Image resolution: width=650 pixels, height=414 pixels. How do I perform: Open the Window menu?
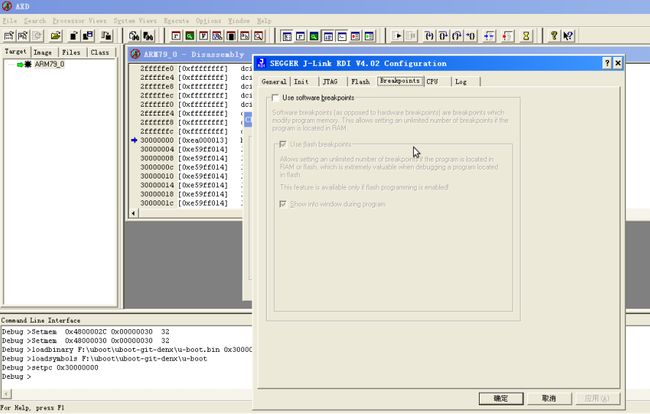pos(239,20)
